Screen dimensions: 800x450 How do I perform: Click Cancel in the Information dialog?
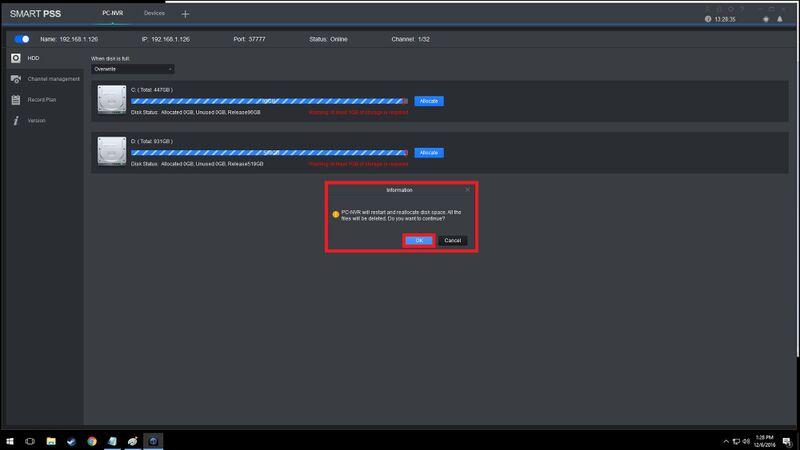[453, 240]
